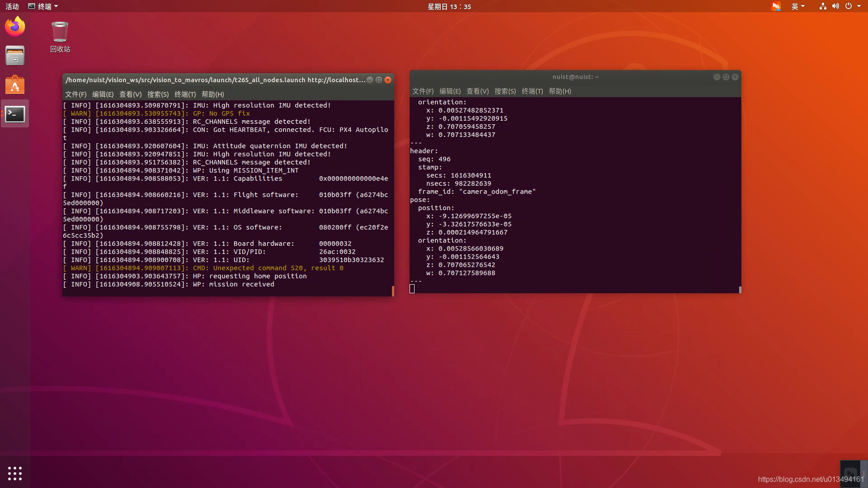Click the 'GP: No GPS fix' warning line
Image resolution: width=868 pixels, height=488 pixels.
[x=156, y=113]
